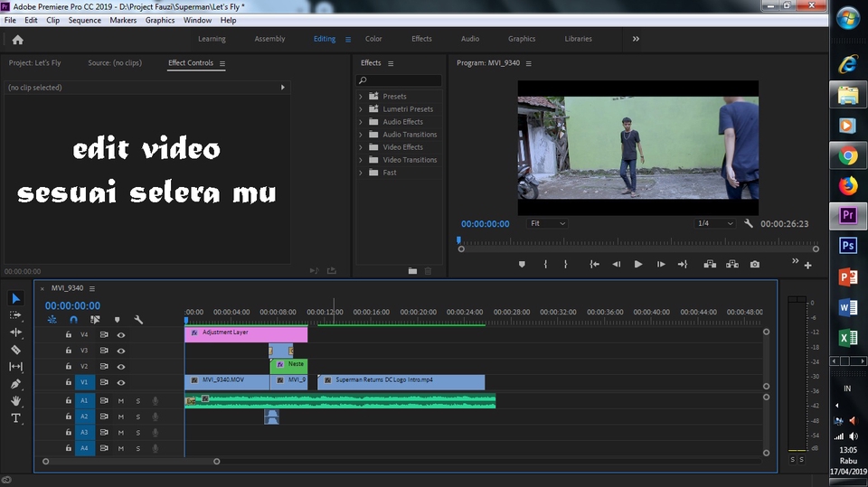This screenshot has width=868, height=487.
Task: Toggle lock on track V2
Action: click(68, 367)
